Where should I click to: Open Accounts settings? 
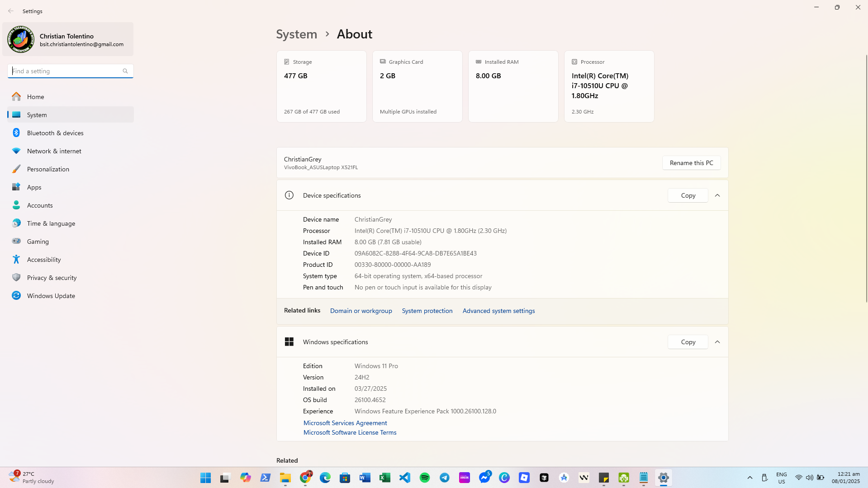[70, 205]
